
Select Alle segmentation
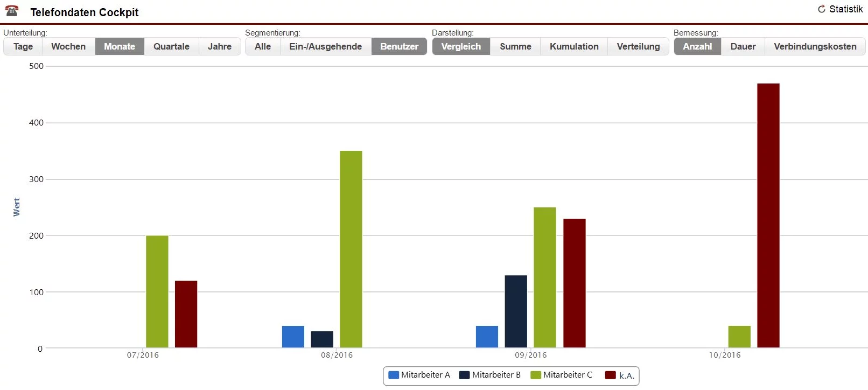(x=263, y=46)
